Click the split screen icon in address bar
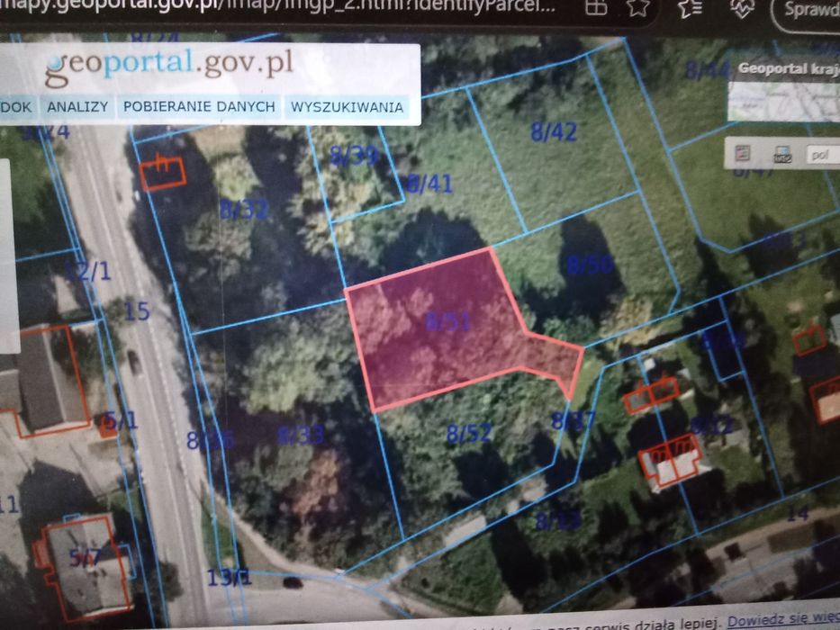 pyautogui.click(x=596, y=7)
